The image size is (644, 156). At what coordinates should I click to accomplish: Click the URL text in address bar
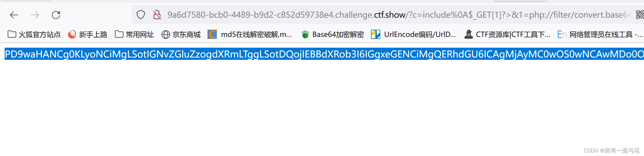pyautogui.click(x=399, y=15)
